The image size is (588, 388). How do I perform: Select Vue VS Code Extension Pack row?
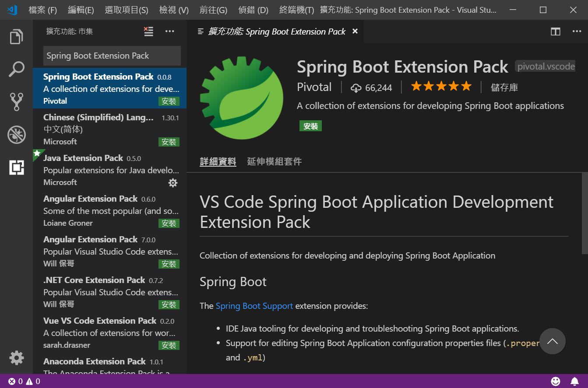tap(109, 332)
